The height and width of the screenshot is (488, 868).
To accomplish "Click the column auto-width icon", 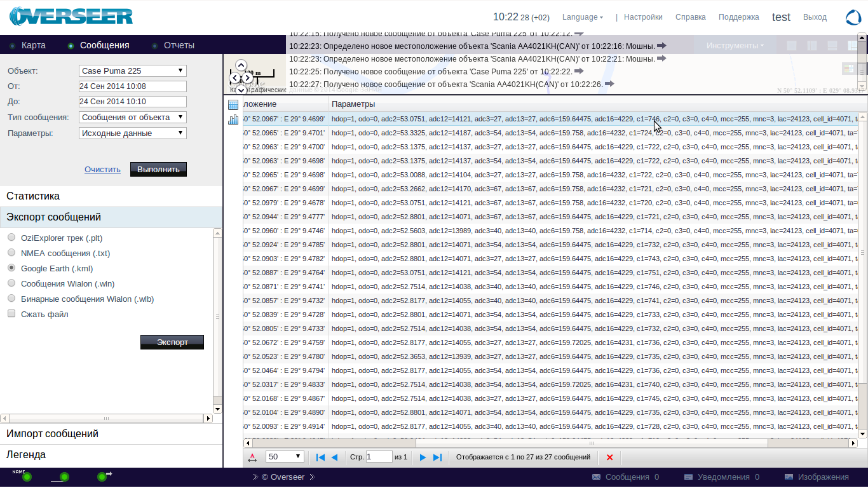I will pos(253,457).
